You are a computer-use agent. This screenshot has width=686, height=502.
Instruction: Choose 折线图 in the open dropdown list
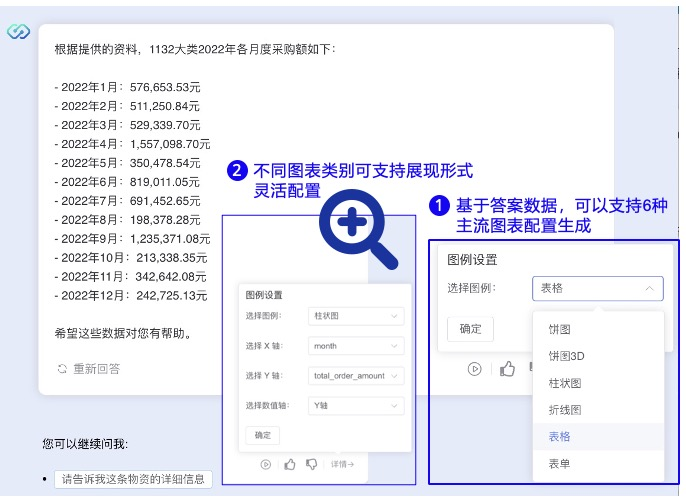click(x=564, y=410)
